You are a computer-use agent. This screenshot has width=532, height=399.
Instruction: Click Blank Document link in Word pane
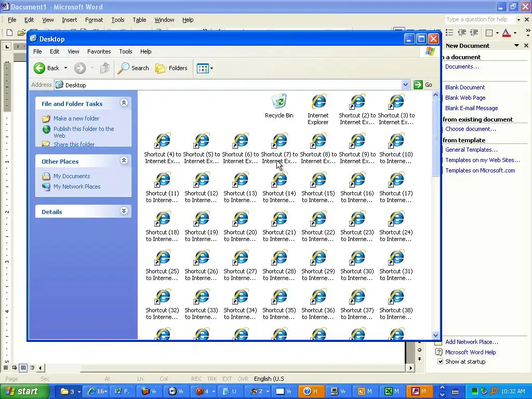point(465,87)
